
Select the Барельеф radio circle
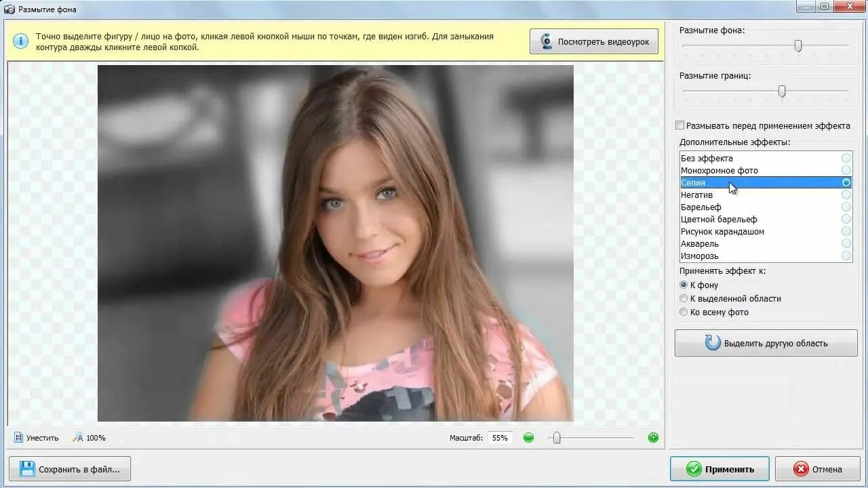[x=846, y=207]
